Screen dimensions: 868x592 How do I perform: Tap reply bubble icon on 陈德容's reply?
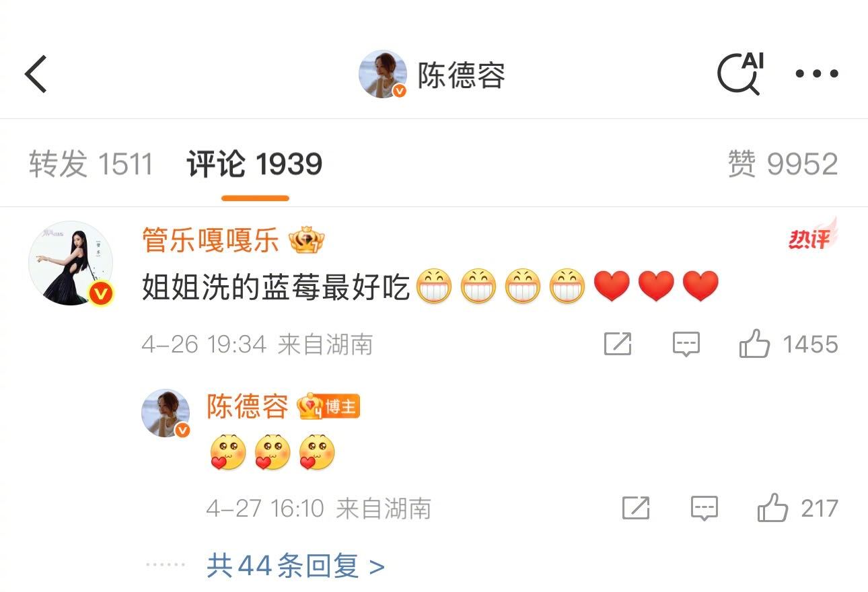(x=704, y=509)
